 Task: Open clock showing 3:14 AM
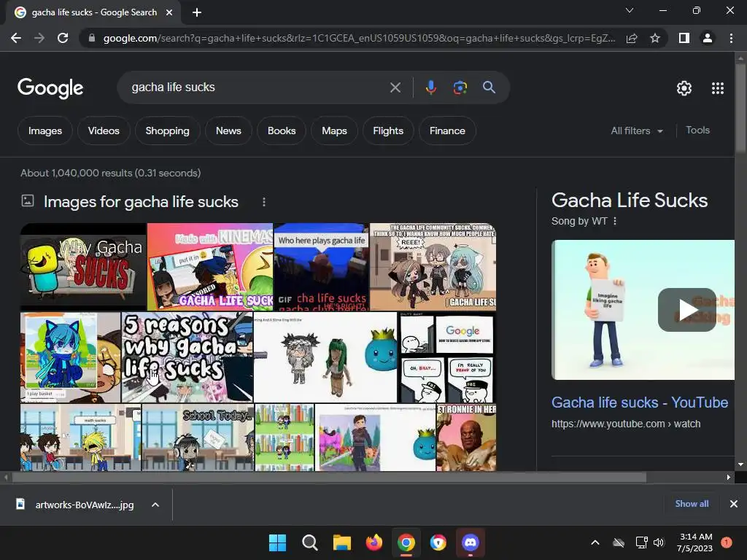(x=694, y=542)
